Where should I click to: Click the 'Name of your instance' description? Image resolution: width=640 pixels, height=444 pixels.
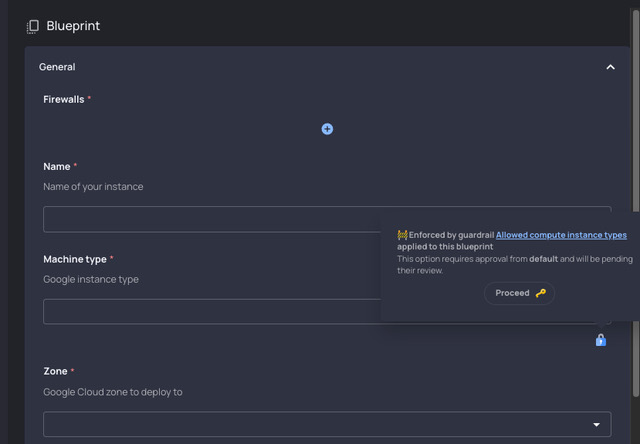(x=93, y=186)
